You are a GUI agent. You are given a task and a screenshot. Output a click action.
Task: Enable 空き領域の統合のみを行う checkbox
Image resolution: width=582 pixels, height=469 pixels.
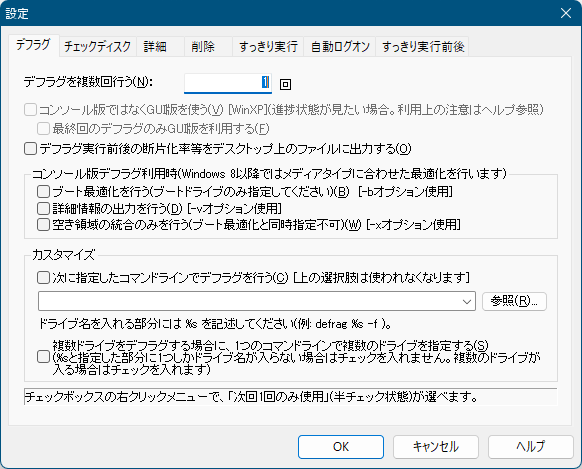[43, 224]
